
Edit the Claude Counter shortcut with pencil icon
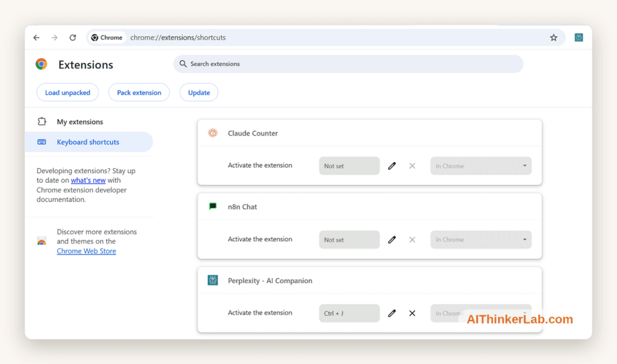tap(392, 166)
